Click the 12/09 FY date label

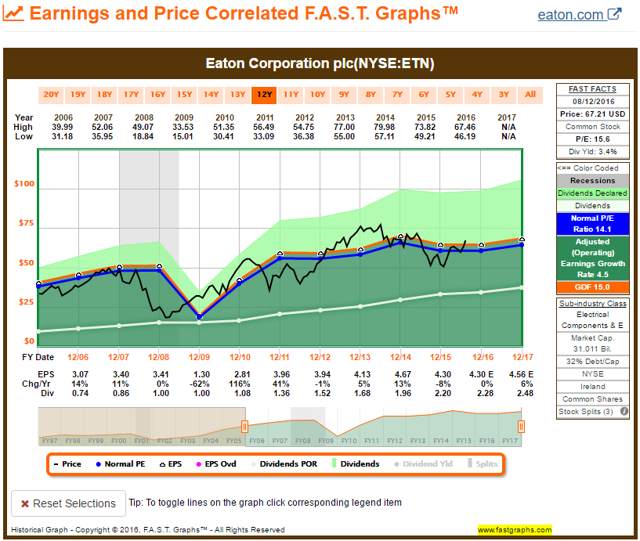(199, 357)
